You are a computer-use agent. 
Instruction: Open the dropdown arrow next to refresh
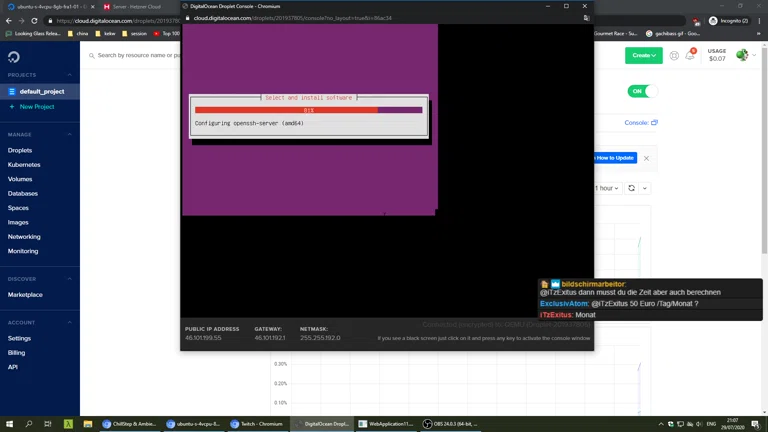tap(645, 188)
